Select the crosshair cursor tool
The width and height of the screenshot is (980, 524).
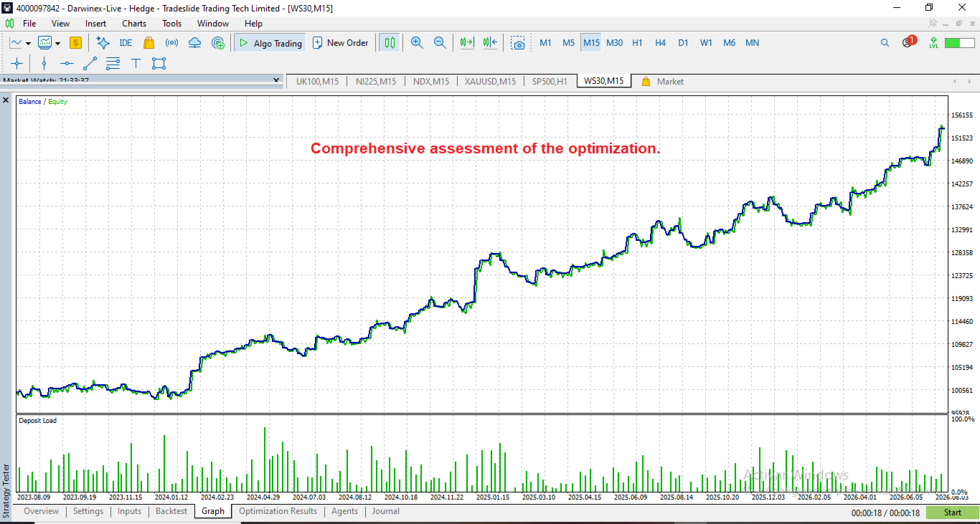(x=17, y=64)
